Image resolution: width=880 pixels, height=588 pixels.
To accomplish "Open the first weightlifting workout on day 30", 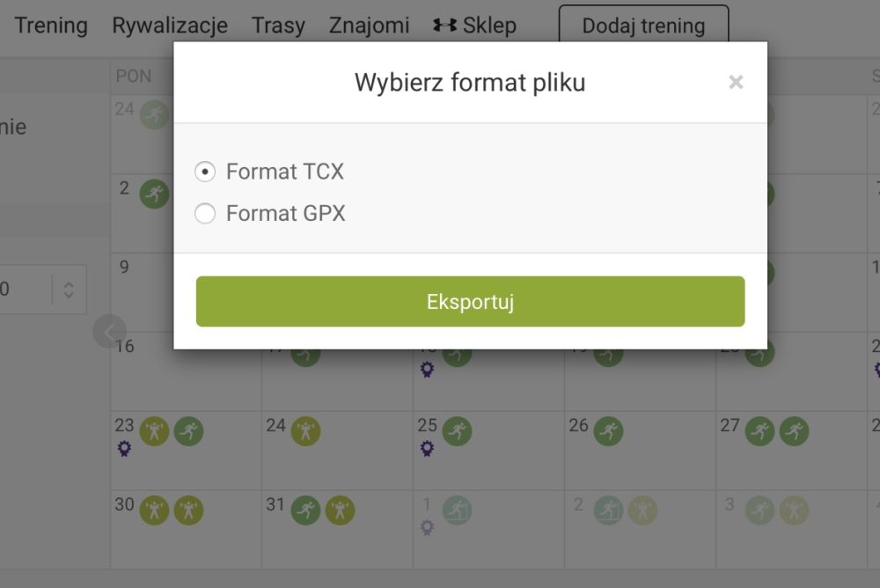I will 154,511.
